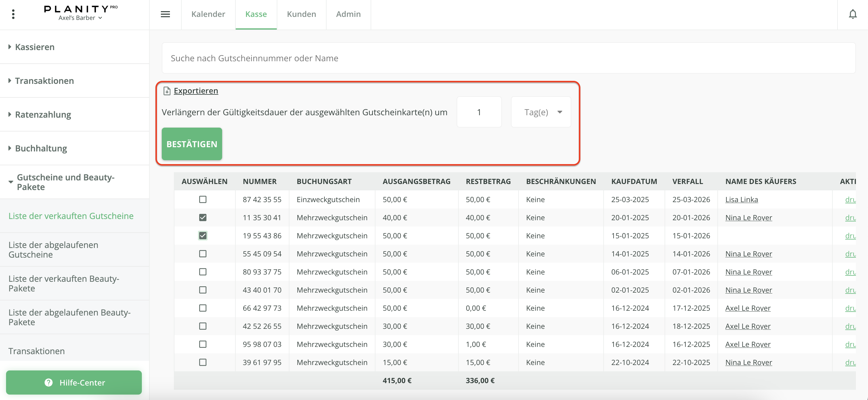Image resolution: width=868 pixels, height=400 pixels.
Task: Click the notification bell icon
Action: [x=853, y=14]
